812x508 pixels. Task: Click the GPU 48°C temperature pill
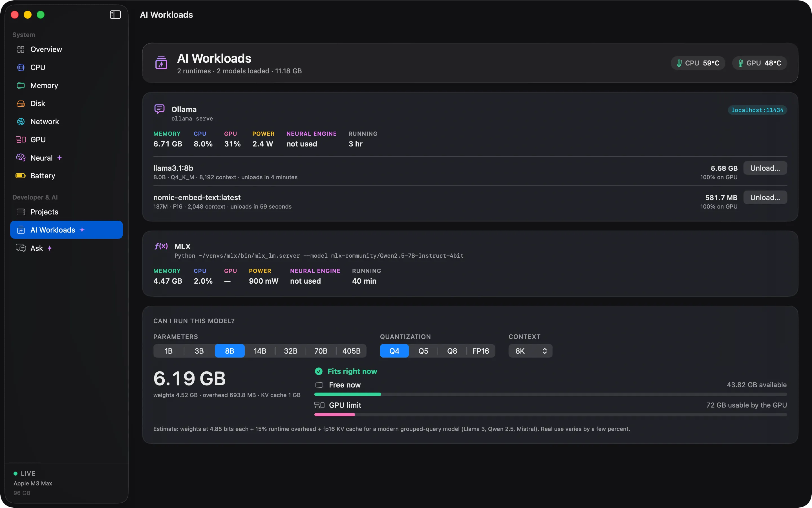point(759,63)
